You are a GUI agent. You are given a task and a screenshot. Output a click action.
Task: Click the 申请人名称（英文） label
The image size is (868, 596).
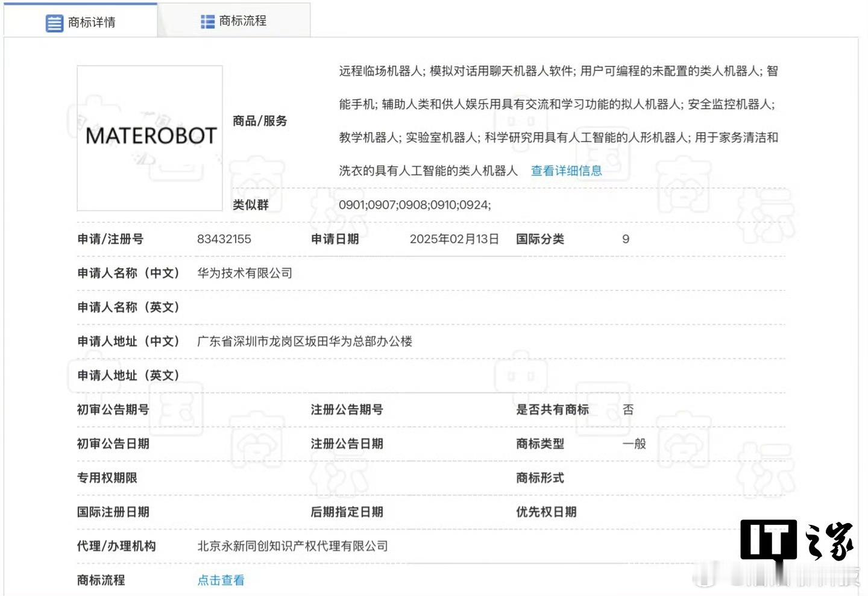pyautogui.click(x=128, y=307)
